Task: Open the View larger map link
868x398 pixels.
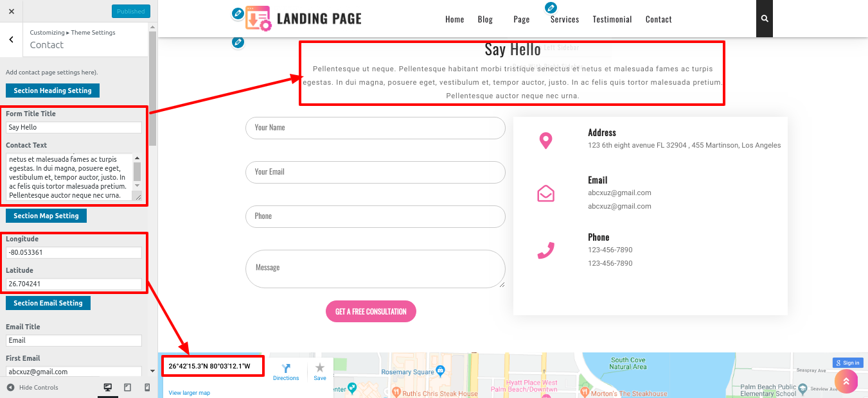Action: point(189,393)
